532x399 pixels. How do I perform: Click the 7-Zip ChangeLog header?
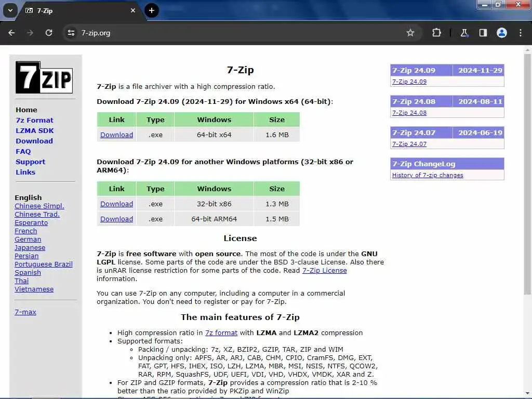click(447, 164)
